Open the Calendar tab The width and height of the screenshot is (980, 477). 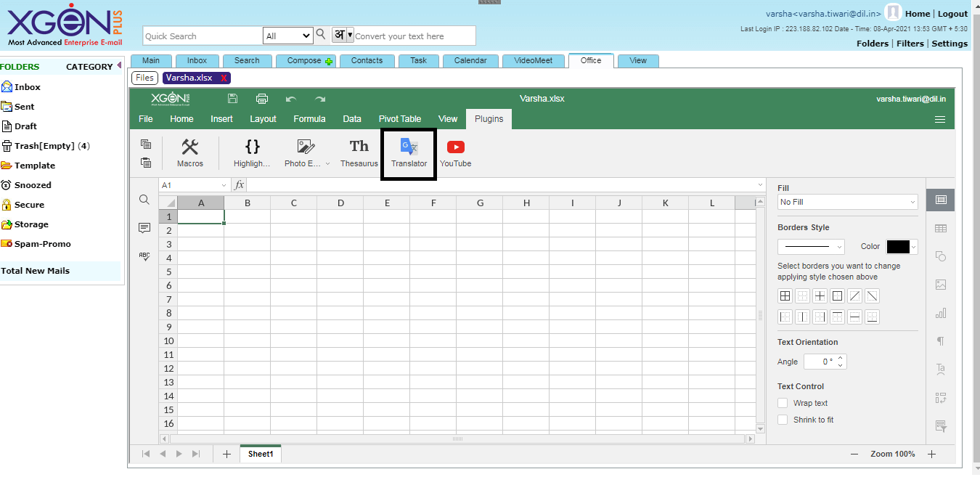(x=470, y=61)
